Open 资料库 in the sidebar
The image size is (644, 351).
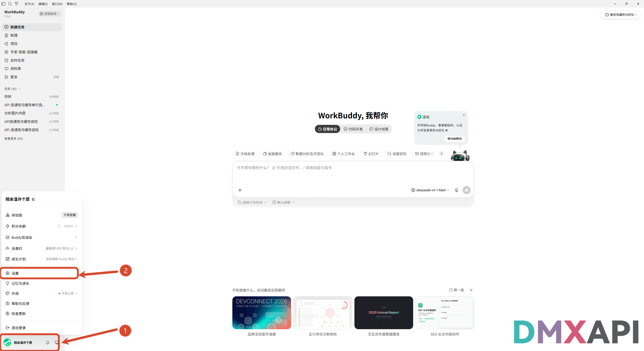click(x=31, y=69)
